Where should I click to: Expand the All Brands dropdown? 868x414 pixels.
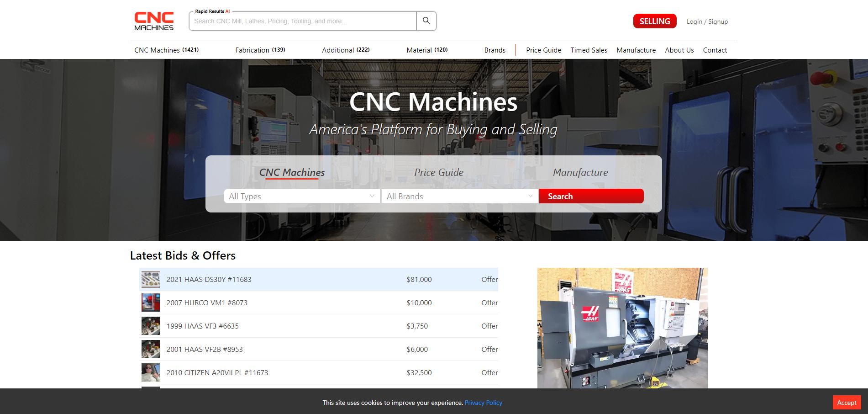tap(459, 196)
